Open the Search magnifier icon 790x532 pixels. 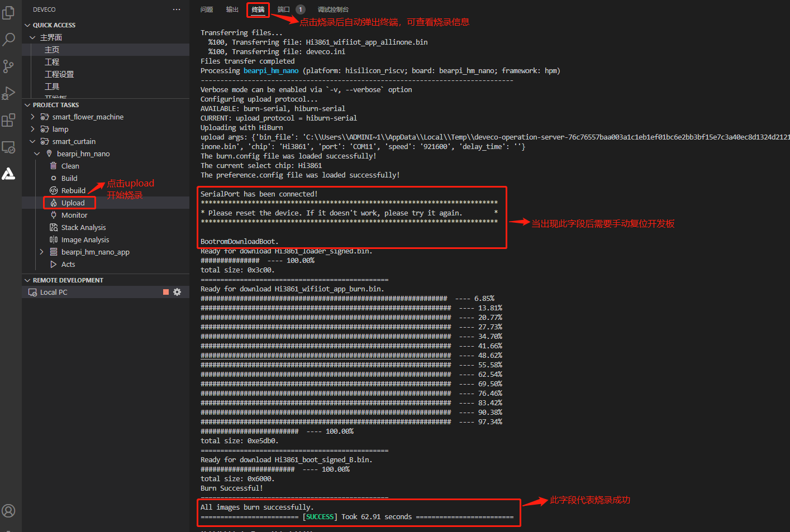(8, 39)
